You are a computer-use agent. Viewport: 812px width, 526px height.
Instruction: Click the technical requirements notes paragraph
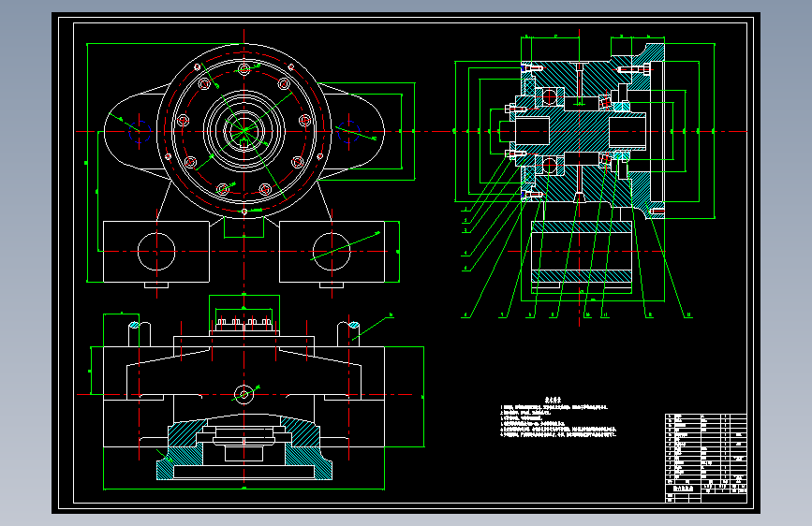pyautogui.click(x=558, y=421)
